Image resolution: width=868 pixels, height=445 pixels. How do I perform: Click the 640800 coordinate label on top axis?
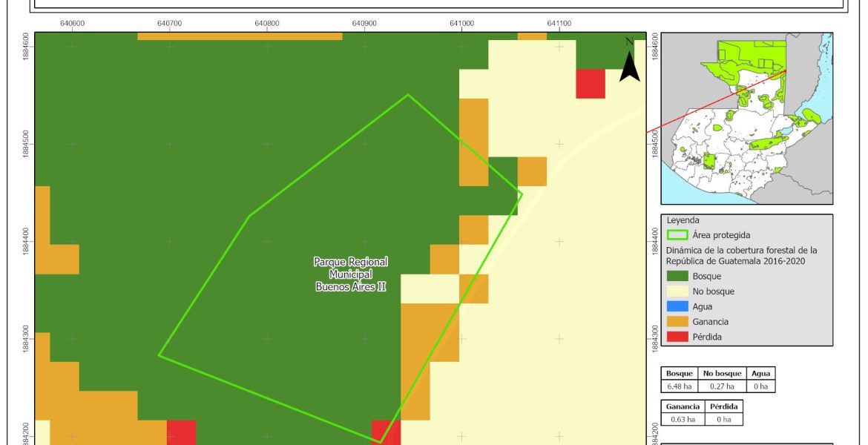(x=267, y=23)
